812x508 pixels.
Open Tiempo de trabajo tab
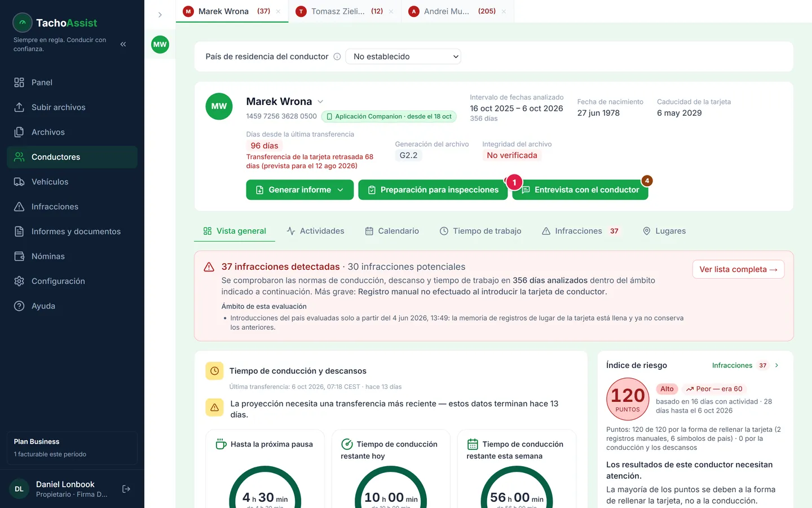480,231
